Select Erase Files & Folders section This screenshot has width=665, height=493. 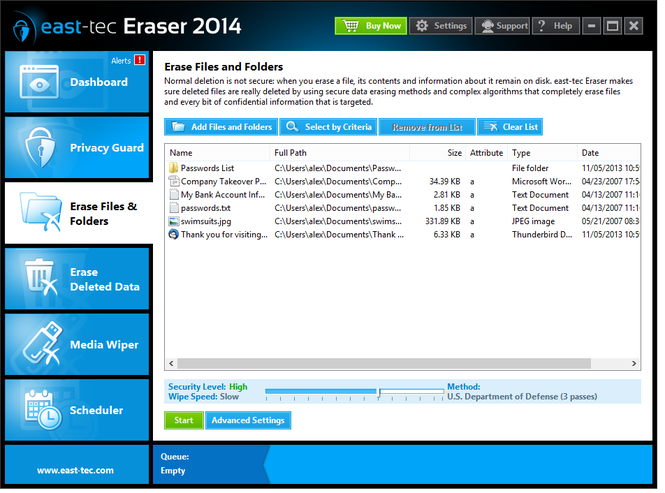[x=78, y=213]
